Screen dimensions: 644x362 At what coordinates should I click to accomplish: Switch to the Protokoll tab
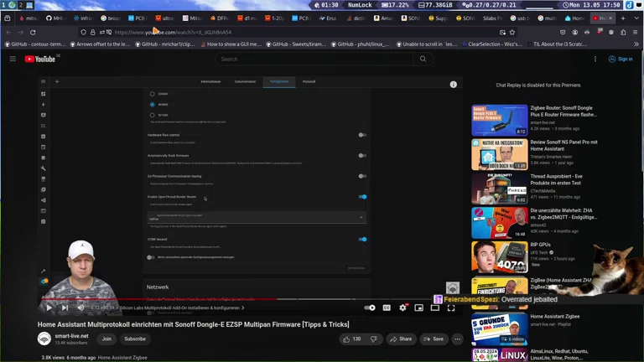point(309,81)
